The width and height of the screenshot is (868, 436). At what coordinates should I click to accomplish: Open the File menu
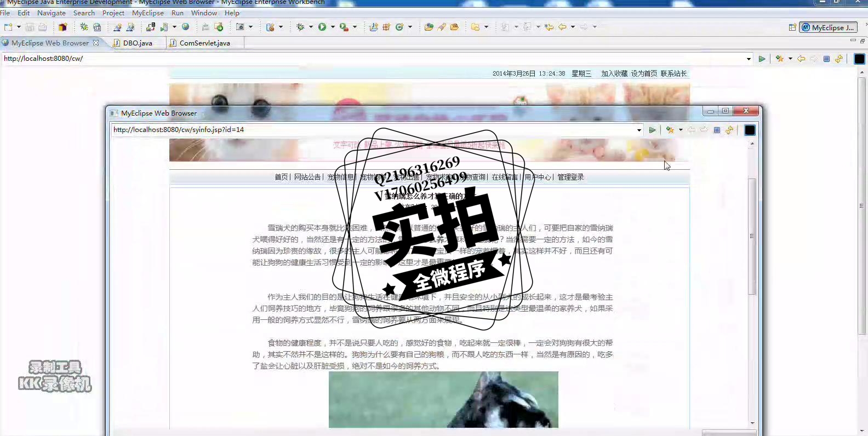5,13
